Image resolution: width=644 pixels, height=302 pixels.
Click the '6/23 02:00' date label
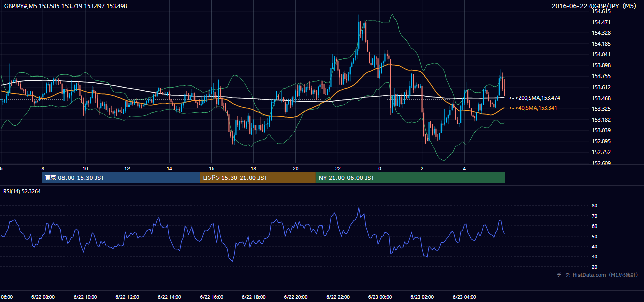coord(422,297)
